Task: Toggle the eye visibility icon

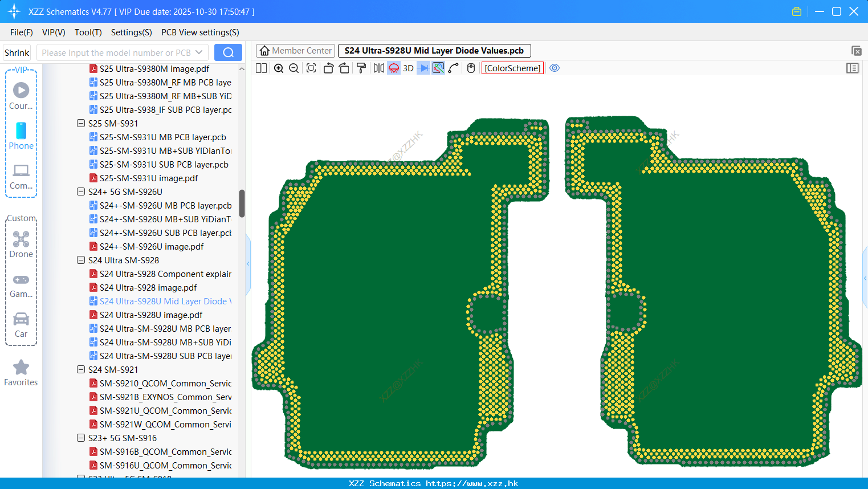Action: (x=555, y=68)
